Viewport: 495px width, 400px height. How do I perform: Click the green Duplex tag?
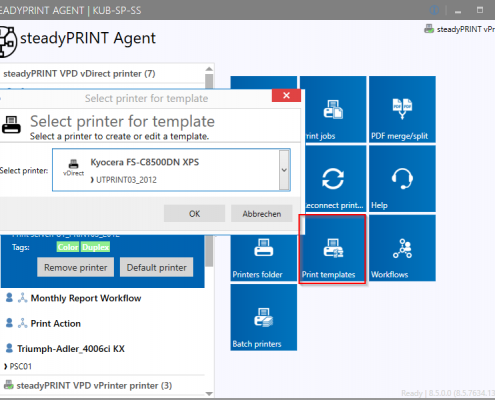point(95,247)
